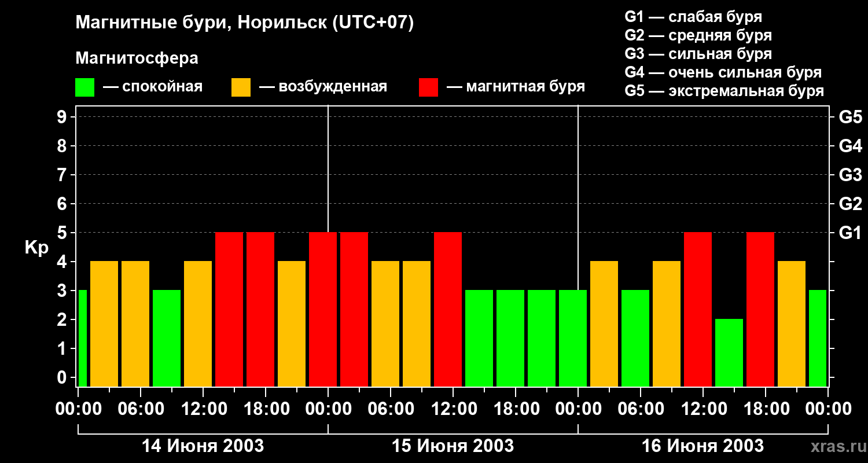Viewport: 868px width, 463px height.
Task: Click the 12:00 time label above '14 Июня 2003'
Action: (x=203, y=409)
